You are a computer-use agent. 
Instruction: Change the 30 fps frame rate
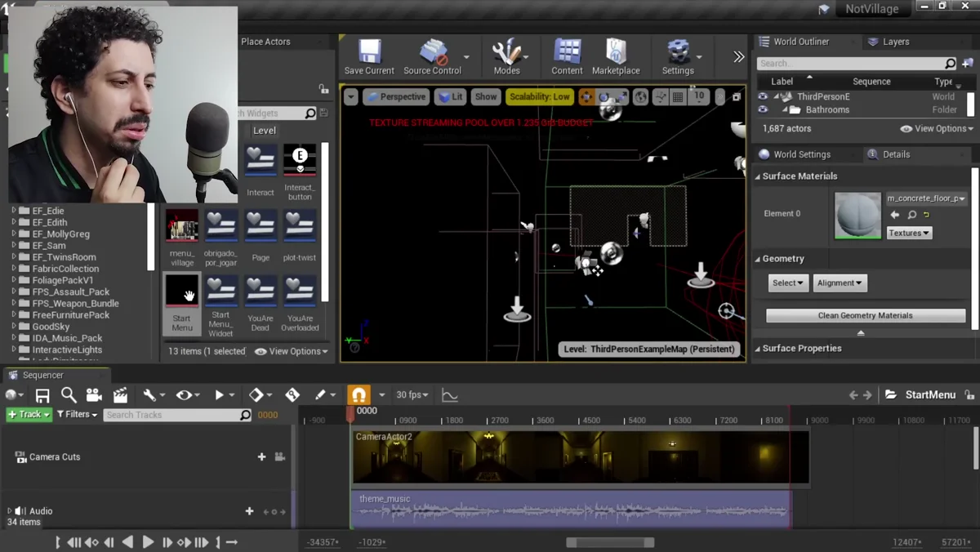pos(412,395)
